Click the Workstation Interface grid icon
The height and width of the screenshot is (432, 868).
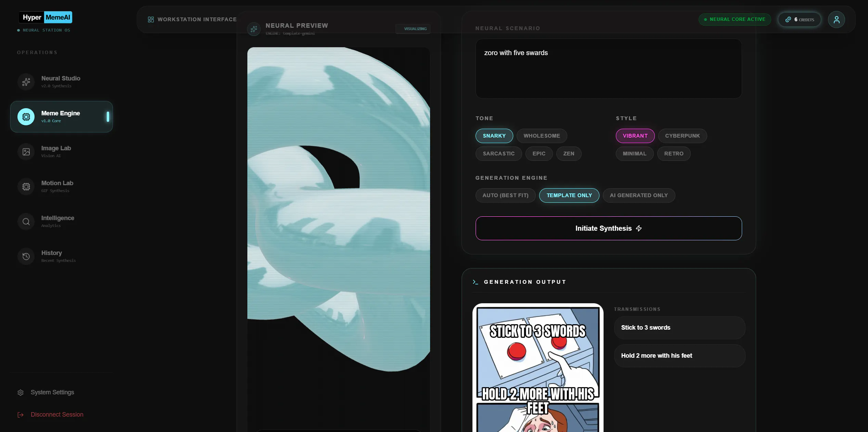coord(151,20)
